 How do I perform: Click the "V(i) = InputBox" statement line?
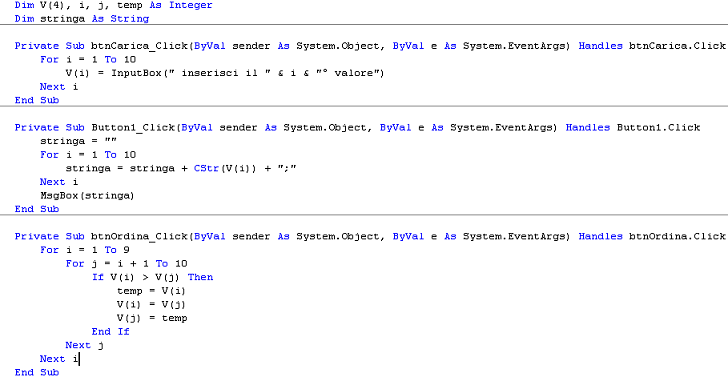pyautogui.click(x=225, y=73)
